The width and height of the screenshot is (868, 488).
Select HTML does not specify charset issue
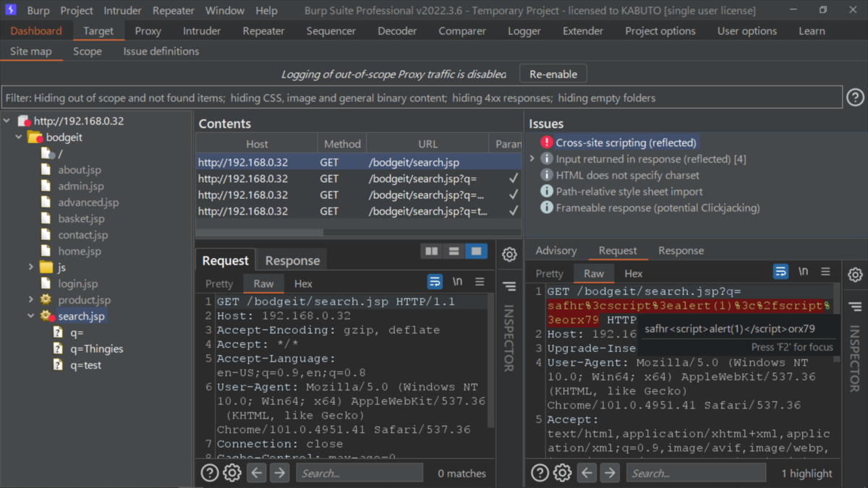point(627,175)
